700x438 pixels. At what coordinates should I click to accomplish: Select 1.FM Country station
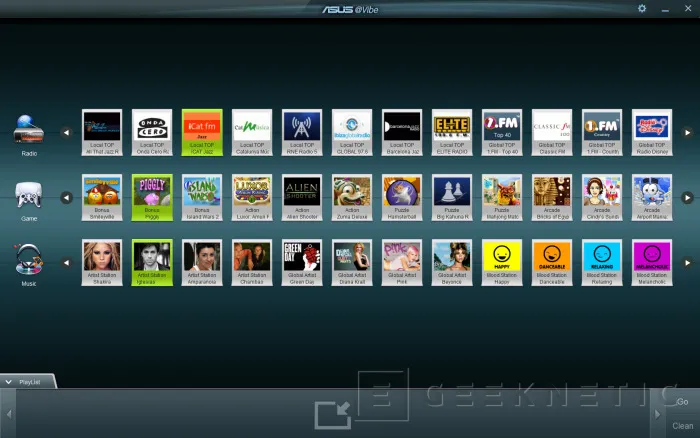click(x=602, y=133)
